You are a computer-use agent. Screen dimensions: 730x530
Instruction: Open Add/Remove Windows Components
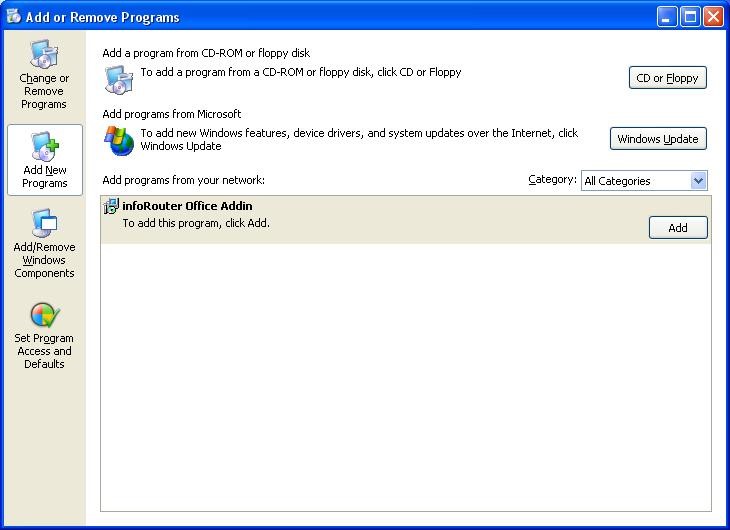coord(44,244)
